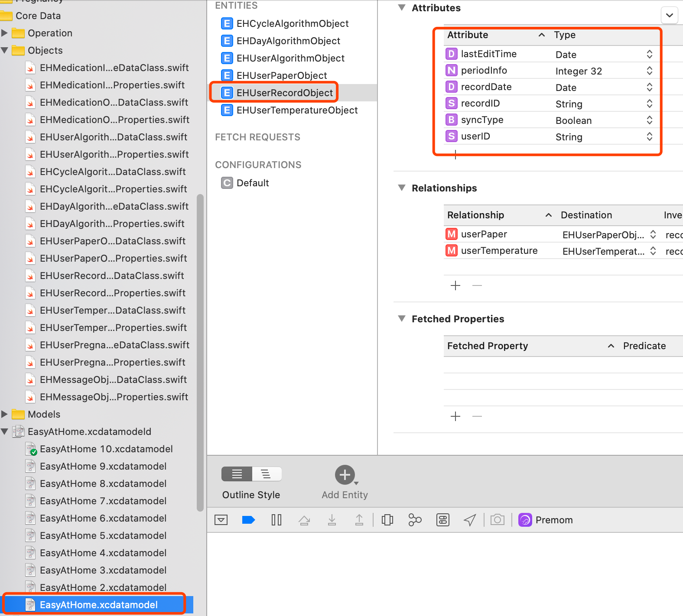
Task: Select the userTemperature relationship row
Action: click(x=563, y=251)
